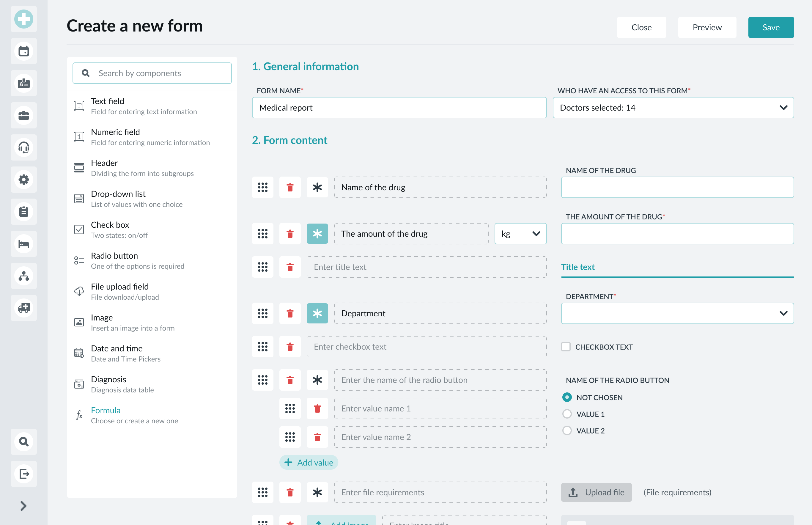Image resolution: width=812 pixels, height=525 pixels.
Task: Click the logout icon in sidebar
Action: [23, 474]
